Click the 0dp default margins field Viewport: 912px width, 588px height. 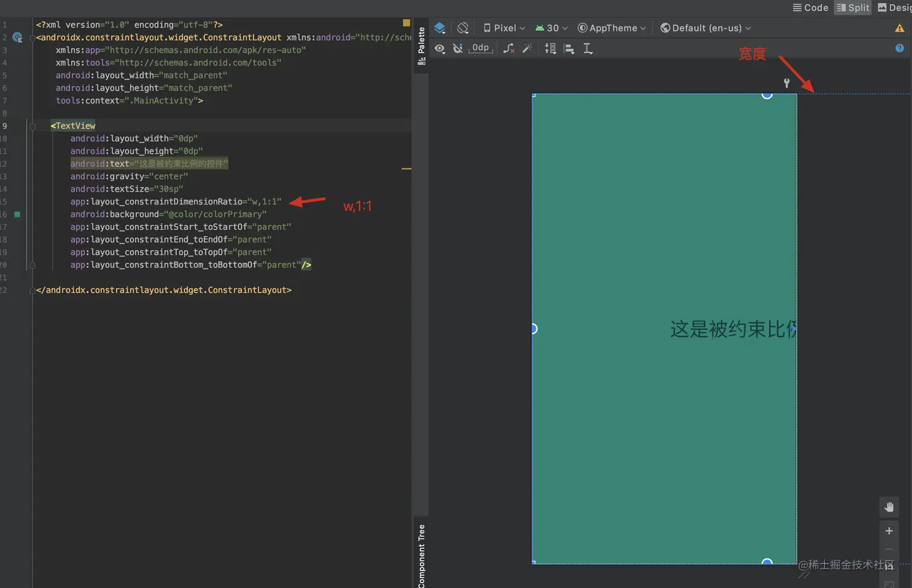pos(481,48)
